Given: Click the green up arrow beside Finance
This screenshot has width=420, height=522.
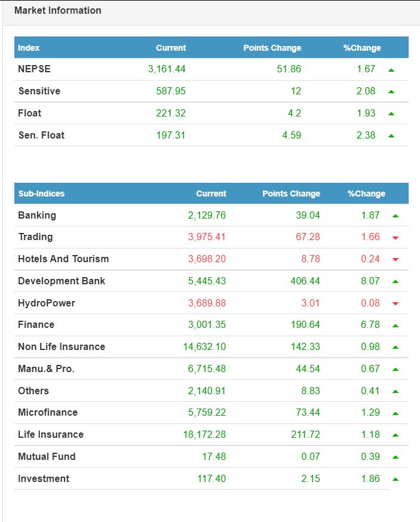Looking at the screenshot, I should (396, 326).
